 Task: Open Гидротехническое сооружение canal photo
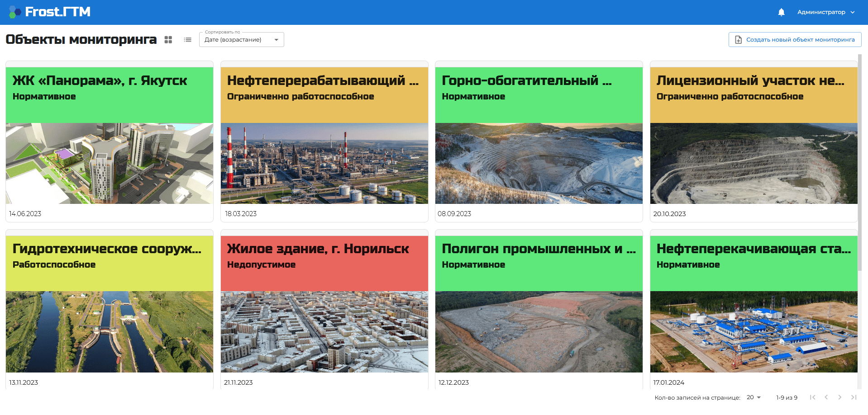110,332
